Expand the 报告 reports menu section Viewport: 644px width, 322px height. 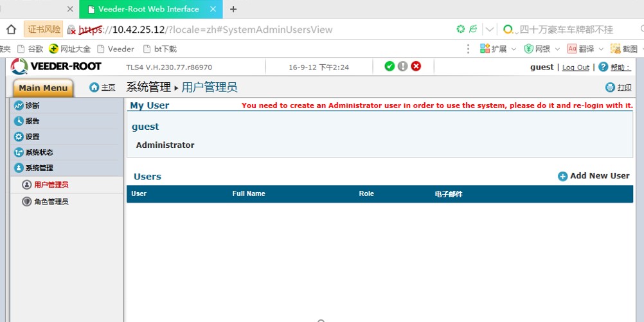coord(32,121)
